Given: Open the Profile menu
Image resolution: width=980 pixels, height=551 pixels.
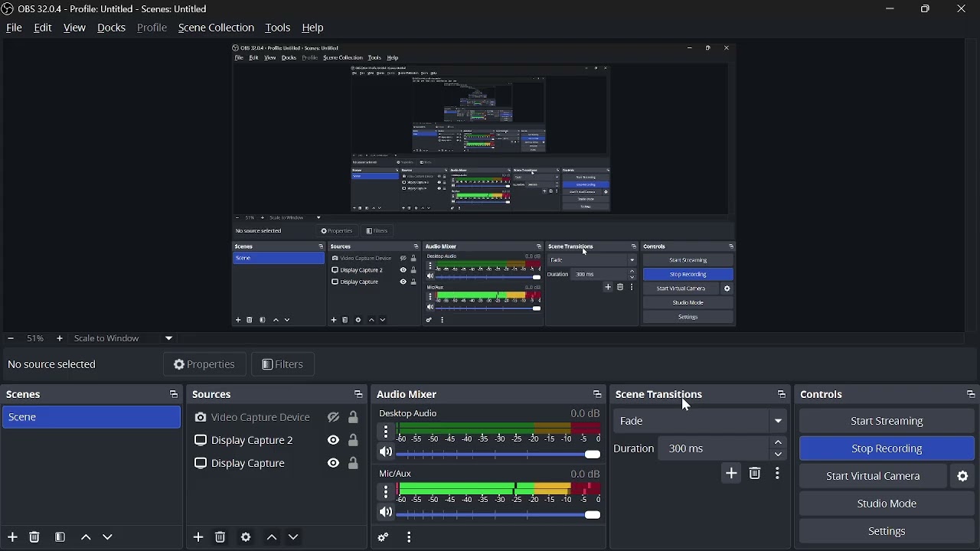Looking at the screenshot, I should click(152, 28).
